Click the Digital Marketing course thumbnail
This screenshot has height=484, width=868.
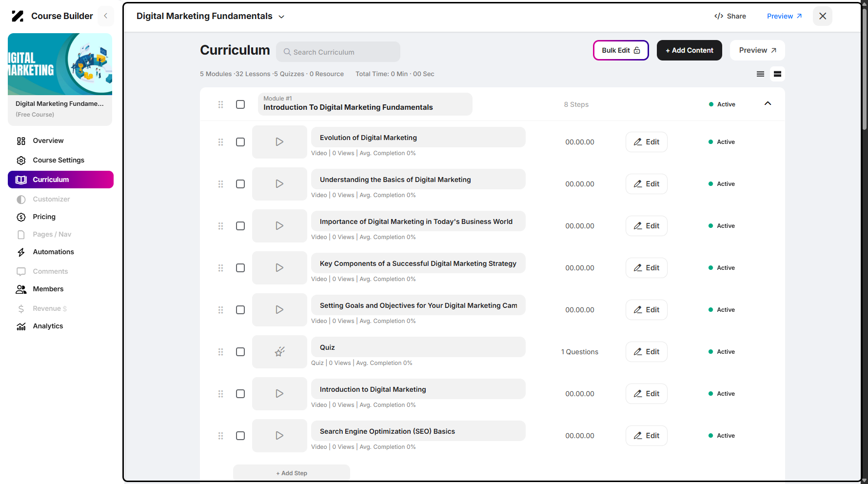[60, 64]
